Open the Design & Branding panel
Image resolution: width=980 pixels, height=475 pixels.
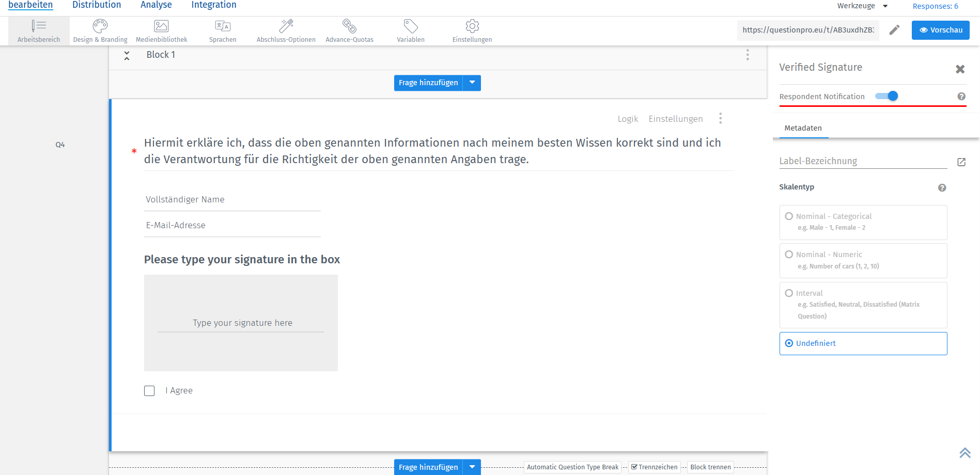tap(100, 30)
